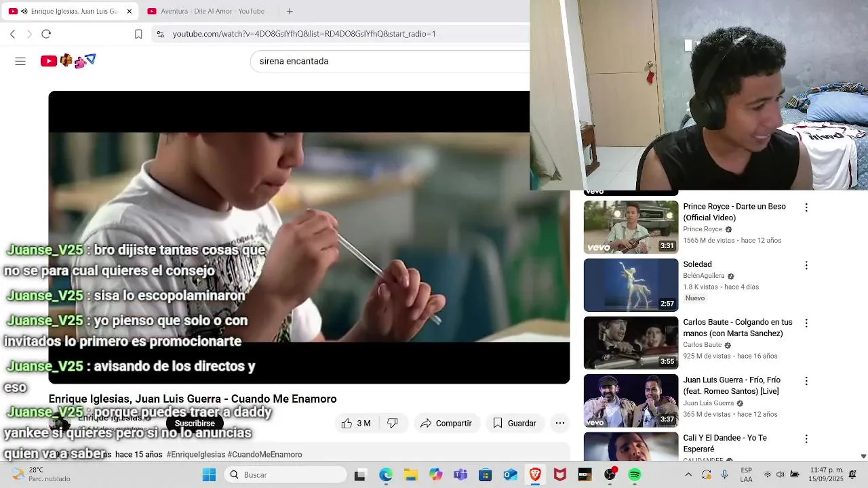The image size is (868, 488).
Task: Open Task View on the taskbar
Action: [360, 474]
